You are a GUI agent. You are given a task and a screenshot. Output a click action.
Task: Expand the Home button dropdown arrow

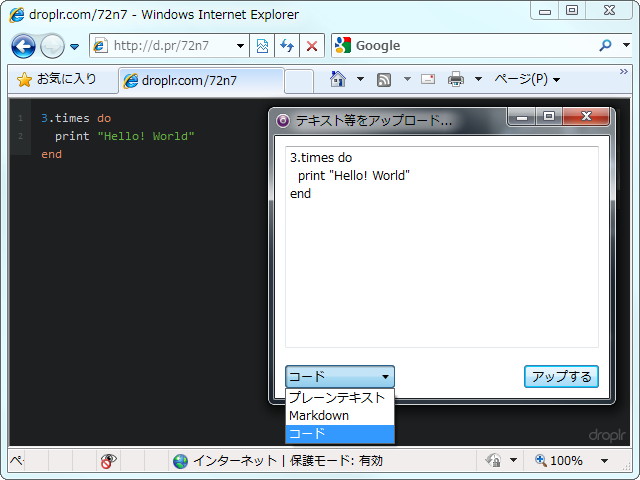(360, 79)
